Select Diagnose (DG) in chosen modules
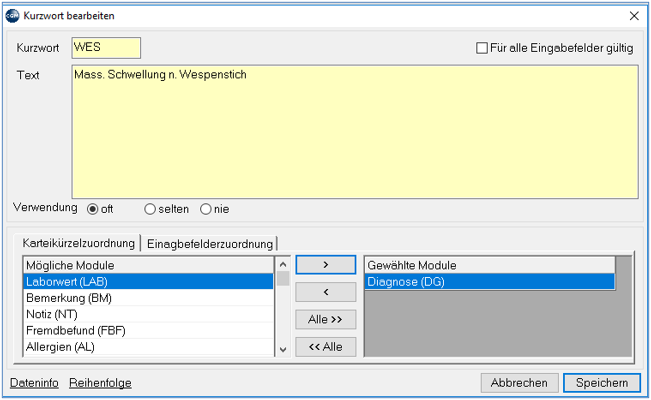Screen dimensions: 651x400 [x=490, y=282]
